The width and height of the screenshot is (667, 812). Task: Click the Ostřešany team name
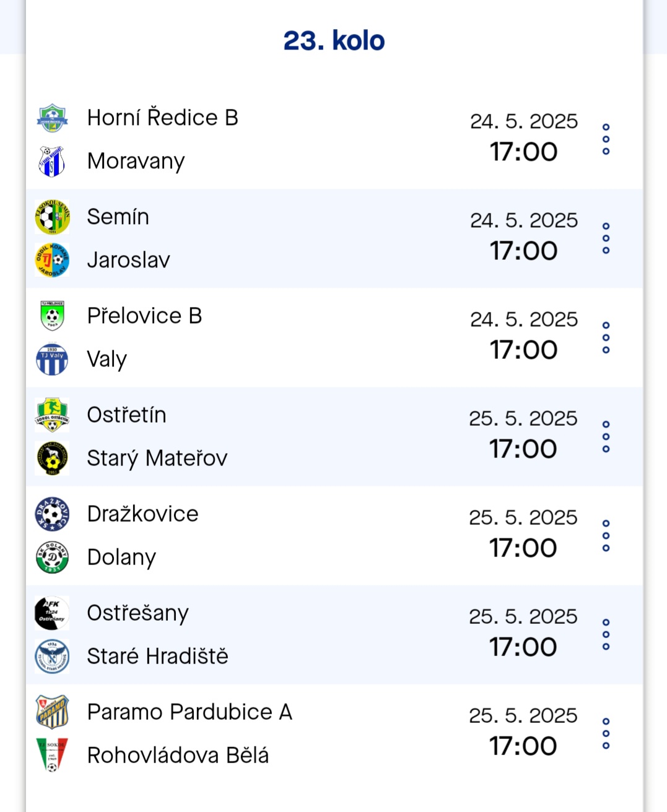[137, 613]
